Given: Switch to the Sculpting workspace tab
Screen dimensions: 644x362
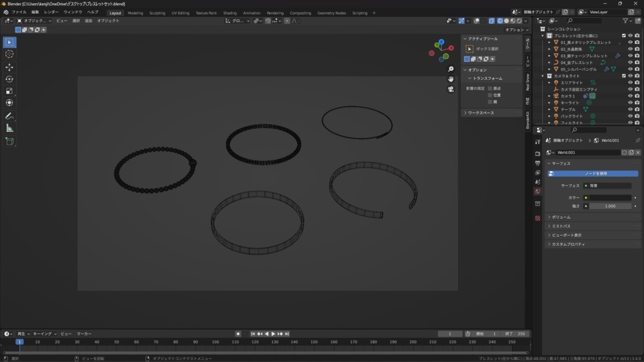Looking at the screenshot, I should (x=157, y=13).
